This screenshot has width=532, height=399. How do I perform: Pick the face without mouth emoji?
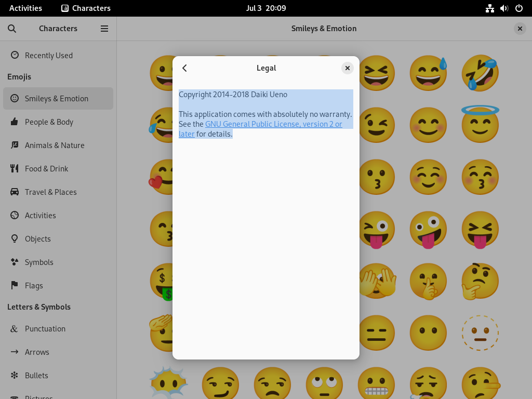[x=428, y=333]
